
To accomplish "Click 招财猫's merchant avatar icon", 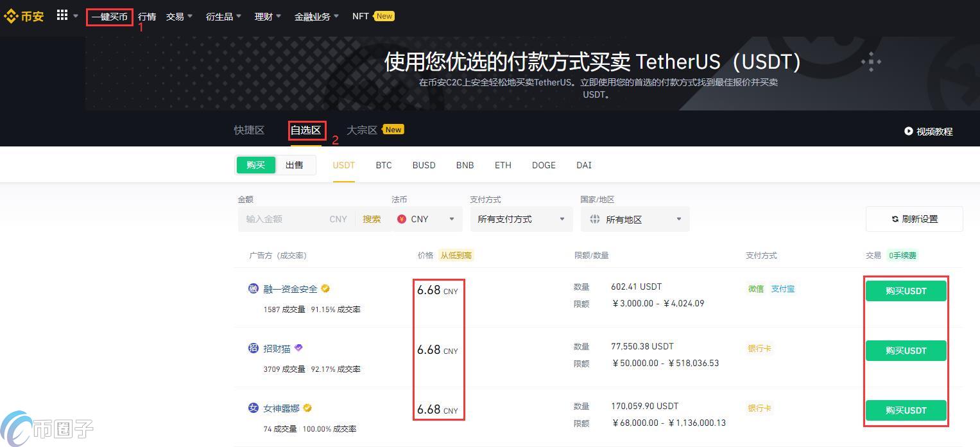I will 253,348.
